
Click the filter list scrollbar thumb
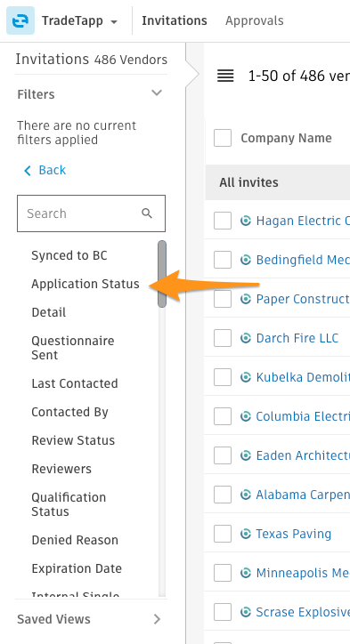click(162, 274)
